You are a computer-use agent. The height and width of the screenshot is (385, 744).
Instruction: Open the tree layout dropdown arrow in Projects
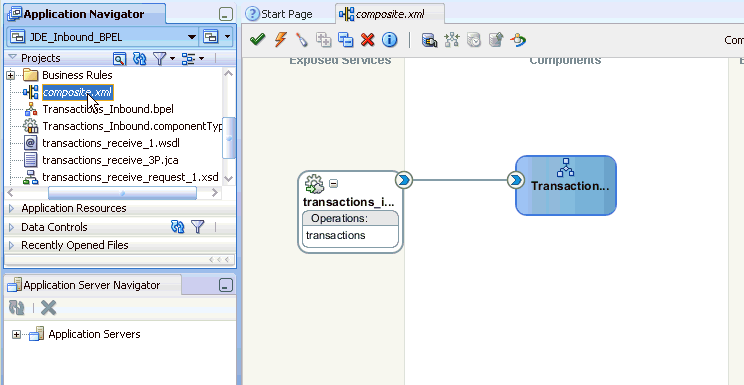pos(201,58)
